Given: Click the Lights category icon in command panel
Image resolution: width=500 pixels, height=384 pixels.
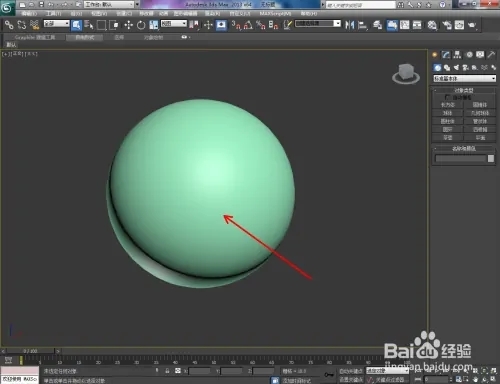Looking at the screenshot, I should pos(456,68).
